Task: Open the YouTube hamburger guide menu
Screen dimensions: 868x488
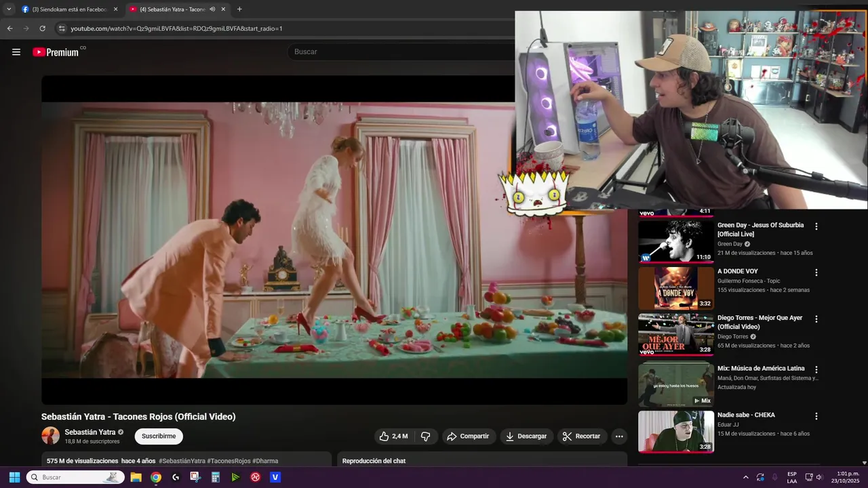Action: pos(16,52)
